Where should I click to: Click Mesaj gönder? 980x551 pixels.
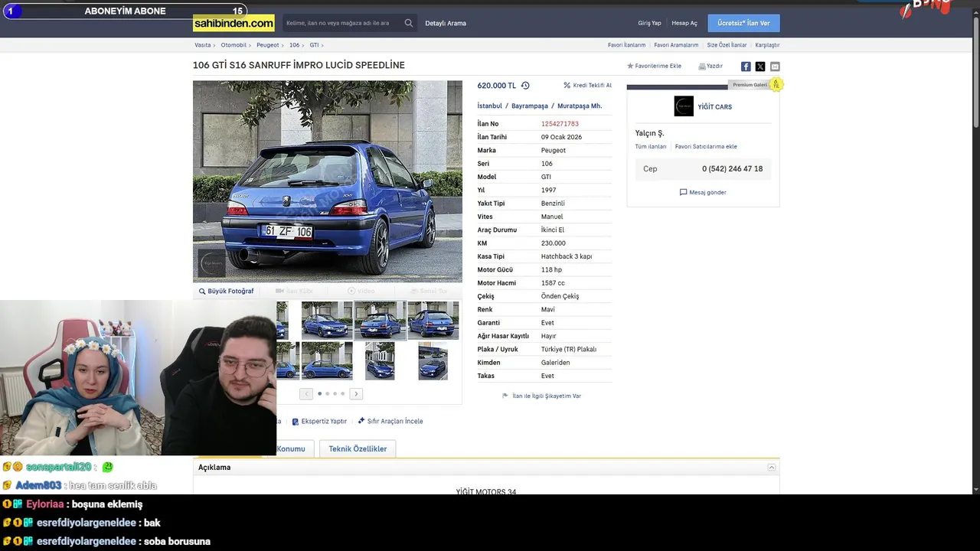click(703, 193)
